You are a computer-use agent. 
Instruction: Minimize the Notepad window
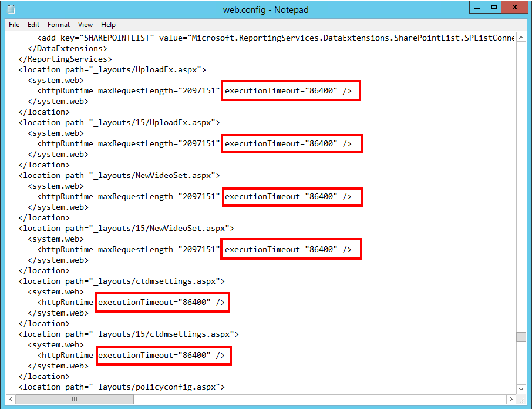coord(477,8)
